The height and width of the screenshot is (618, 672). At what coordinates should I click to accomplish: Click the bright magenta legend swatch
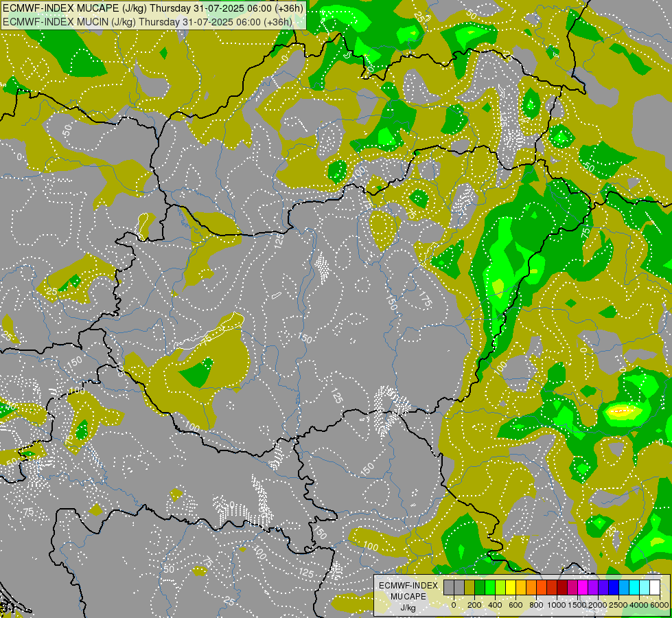(583, 587)
